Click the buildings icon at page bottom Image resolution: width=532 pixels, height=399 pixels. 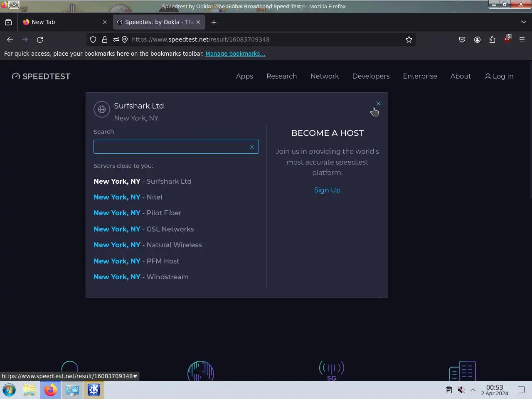click(x=462, y=371)
